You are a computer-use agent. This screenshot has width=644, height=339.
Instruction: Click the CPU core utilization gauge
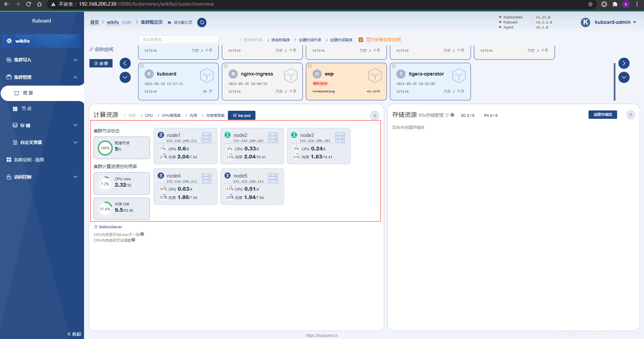click(x=105, y=183)
